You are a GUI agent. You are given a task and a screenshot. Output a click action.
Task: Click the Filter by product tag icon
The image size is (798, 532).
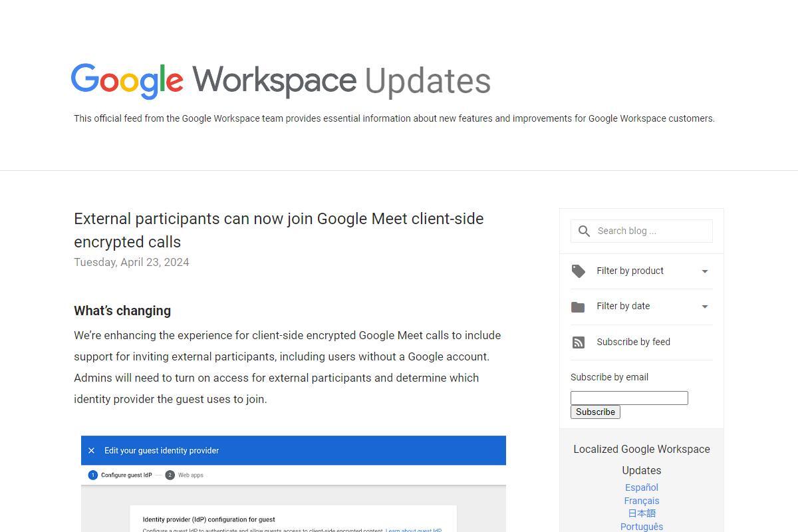click(579, 271)
